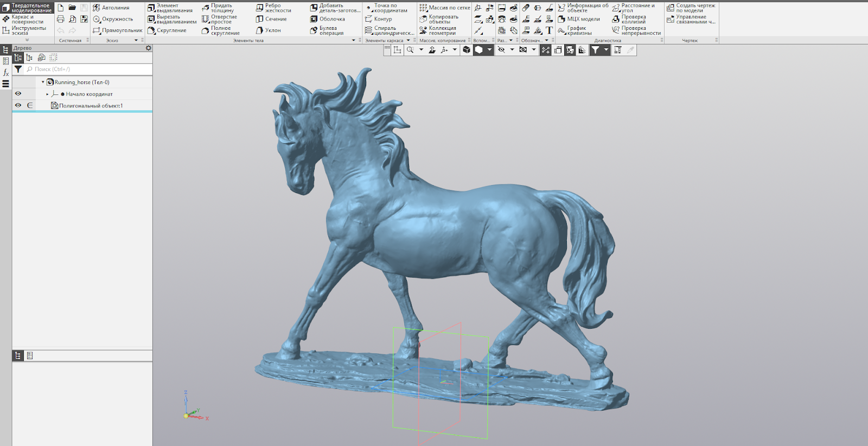Start the Элемент выдавливания extrude operation
Image resolution: width=868 pixels, height=446 pixels.
(170, 8)
